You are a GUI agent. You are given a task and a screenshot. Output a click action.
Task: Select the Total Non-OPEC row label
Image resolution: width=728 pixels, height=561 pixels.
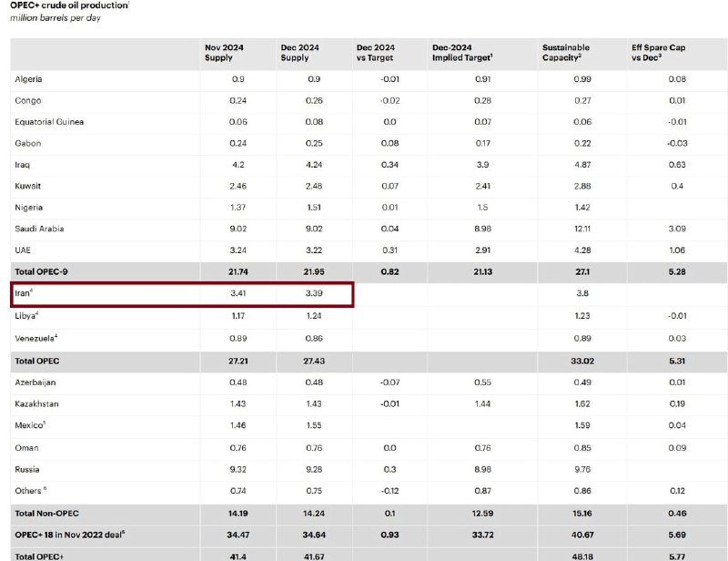(x=45, y=515)
